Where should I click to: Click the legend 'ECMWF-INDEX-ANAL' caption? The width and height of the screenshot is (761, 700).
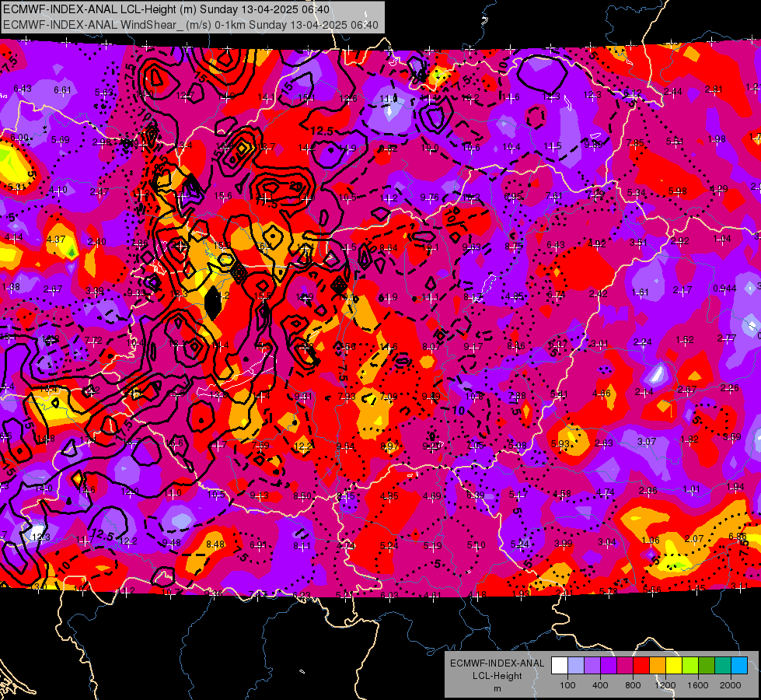(x=497, y=663)
